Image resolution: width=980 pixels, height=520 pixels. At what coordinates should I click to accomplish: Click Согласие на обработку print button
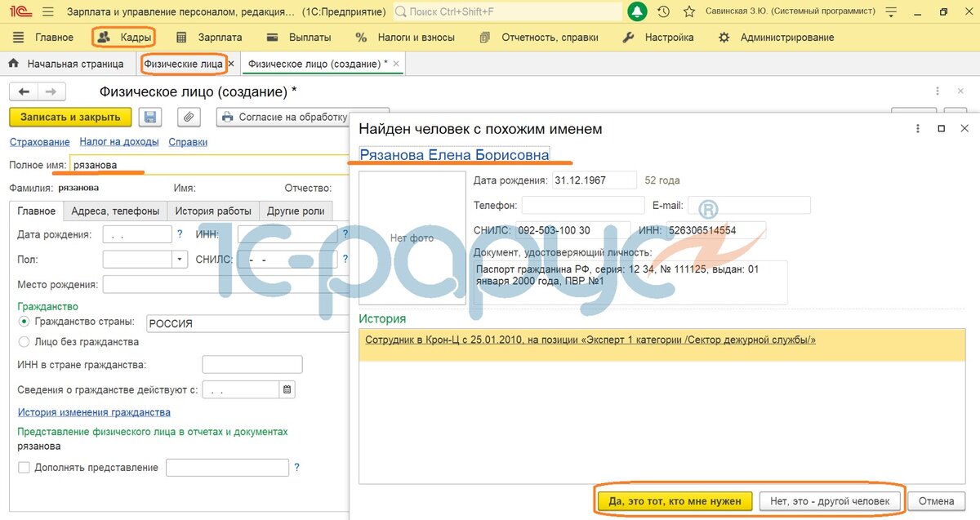pos(283,118)
